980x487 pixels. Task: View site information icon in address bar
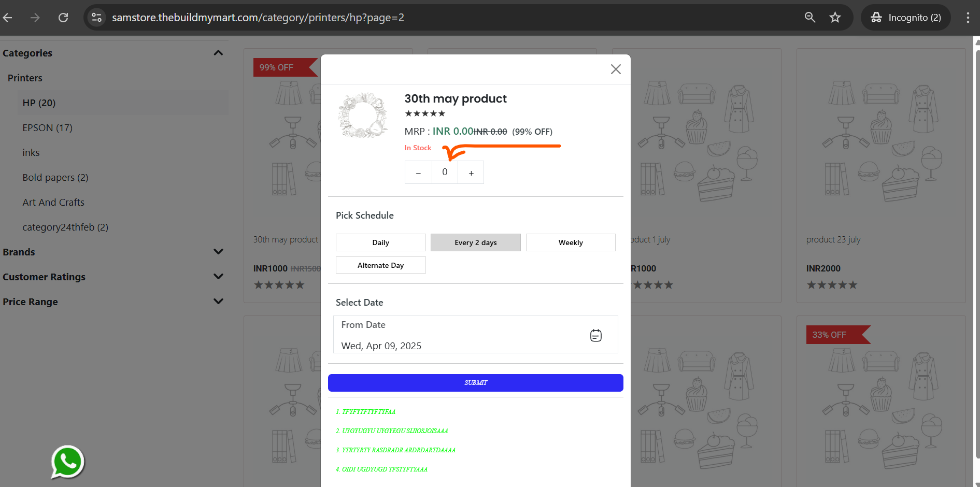97,18
